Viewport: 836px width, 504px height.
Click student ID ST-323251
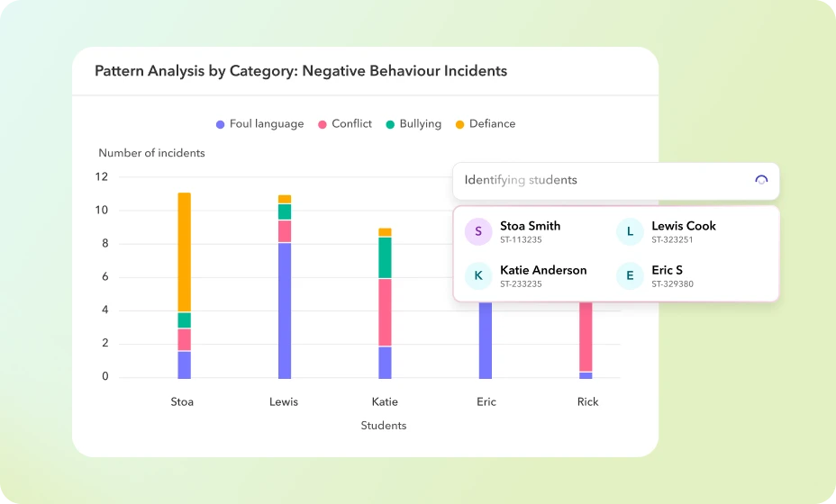(672, 239)
